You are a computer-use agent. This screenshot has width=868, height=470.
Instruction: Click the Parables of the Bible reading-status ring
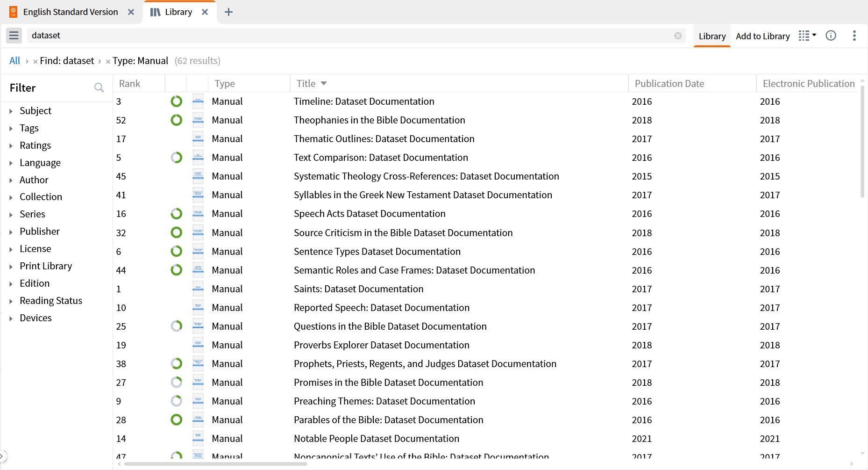pos(176,419)
